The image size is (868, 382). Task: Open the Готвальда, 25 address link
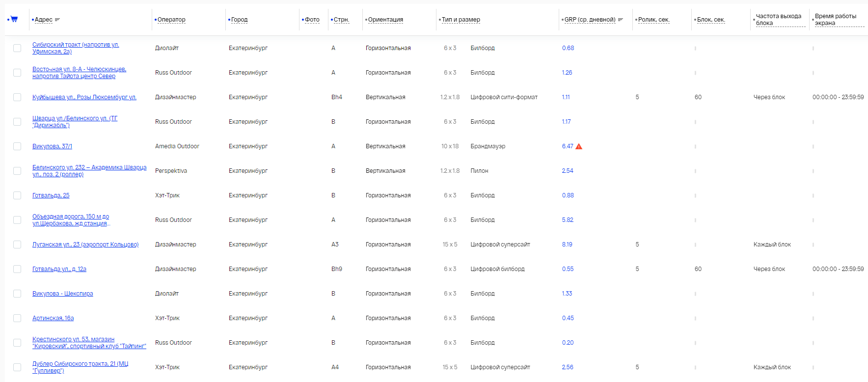click(x=51, y=195)
